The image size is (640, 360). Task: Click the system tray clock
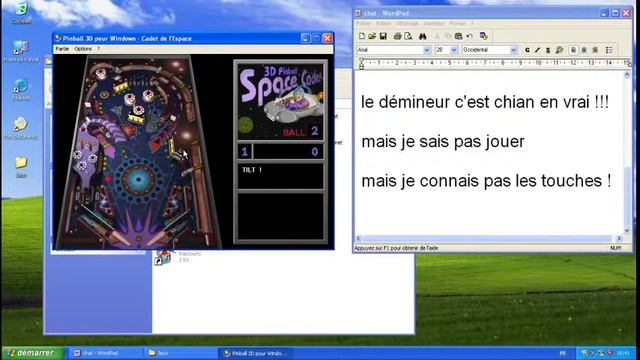click(623, 353)
